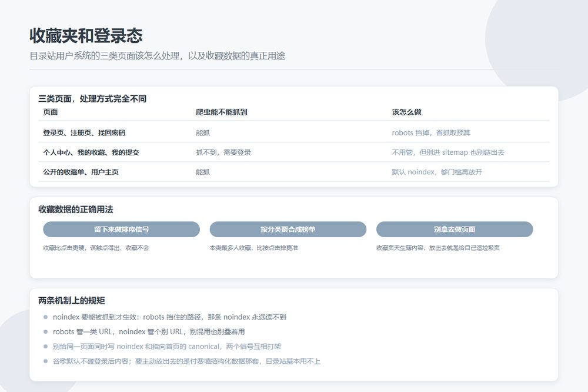Click the 别拿去做页面 pill button
This screenshot has height=392, width=588.
click(x=455, y=229)
